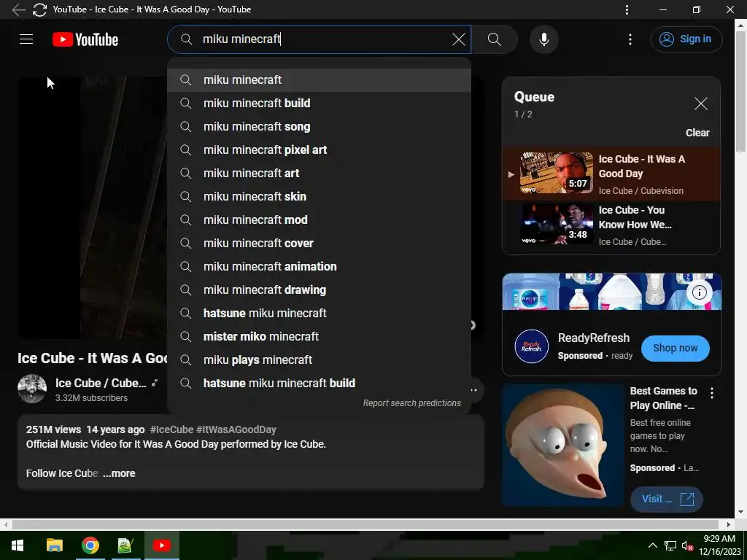747x560 pixels.
Task: Open 'Best Games to Play Online' ad title
Action: (663, 398)
